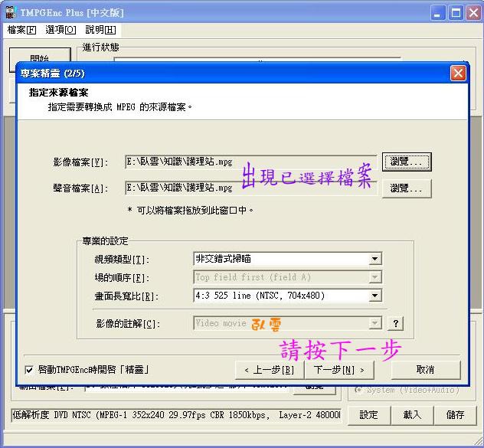Click the TMPGEnc Plus app icon in title bar
The height and width of the screenshot is (448, 484).
pos(11,13)
